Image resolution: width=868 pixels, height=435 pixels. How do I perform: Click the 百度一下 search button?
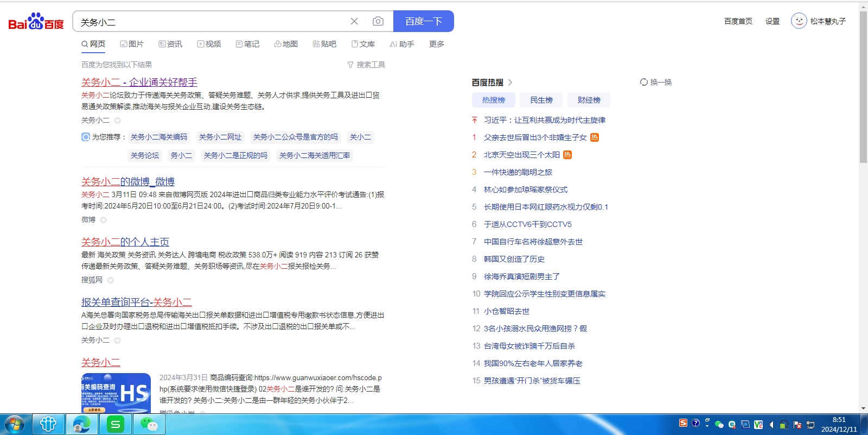pos(424,21)
